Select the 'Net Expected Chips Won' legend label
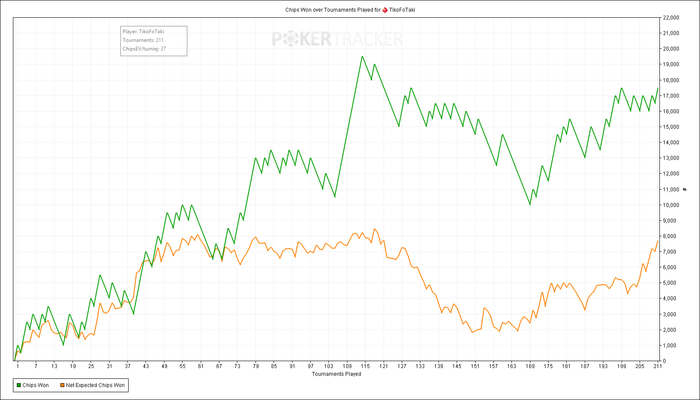 point(96,385)
